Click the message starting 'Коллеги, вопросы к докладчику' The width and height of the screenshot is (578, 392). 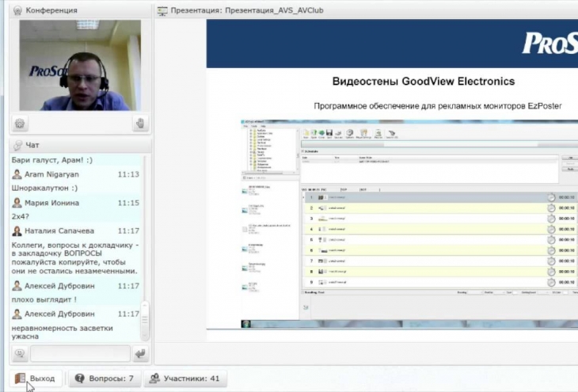[75, 257]
